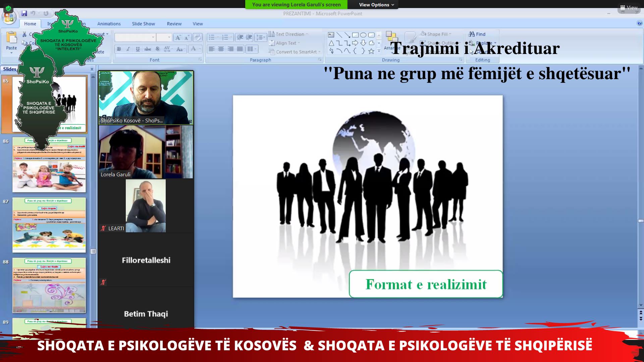Open the Paragraph dialog launcher
Viewport: 644px width, 362px height.
[320, 60]
